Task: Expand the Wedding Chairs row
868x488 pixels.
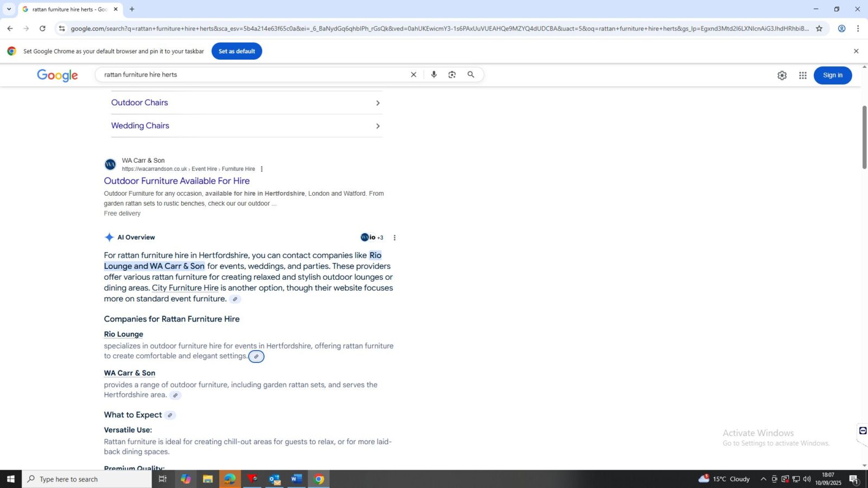Action: [247, 126]
